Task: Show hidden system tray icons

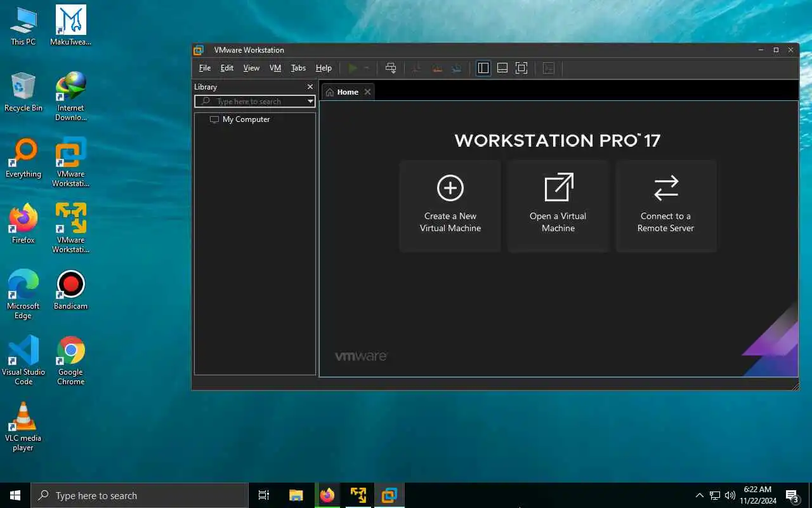Action: (700, 495)
